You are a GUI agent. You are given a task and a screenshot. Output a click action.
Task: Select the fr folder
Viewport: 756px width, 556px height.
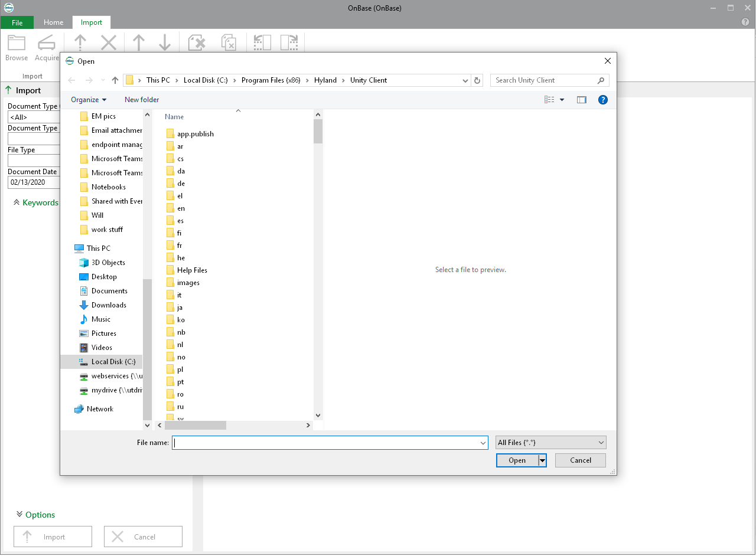(174, 246)
